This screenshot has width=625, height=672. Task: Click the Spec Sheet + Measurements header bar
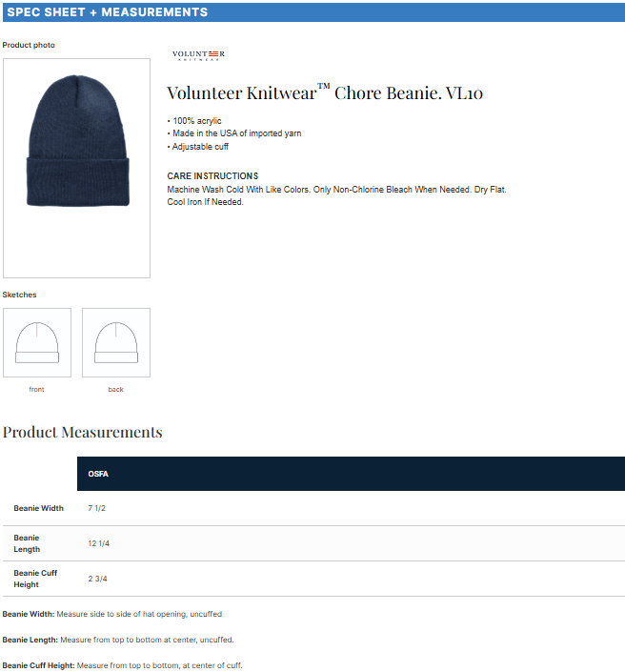(313, 12)
